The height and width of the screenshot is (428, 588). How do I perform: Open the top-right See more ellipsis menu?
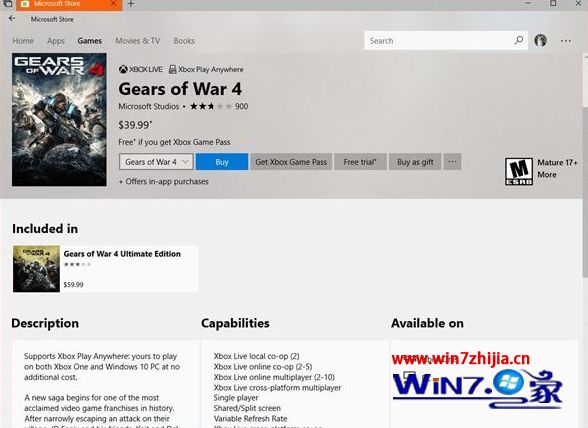pyautogui.click(x=566, y=41)
